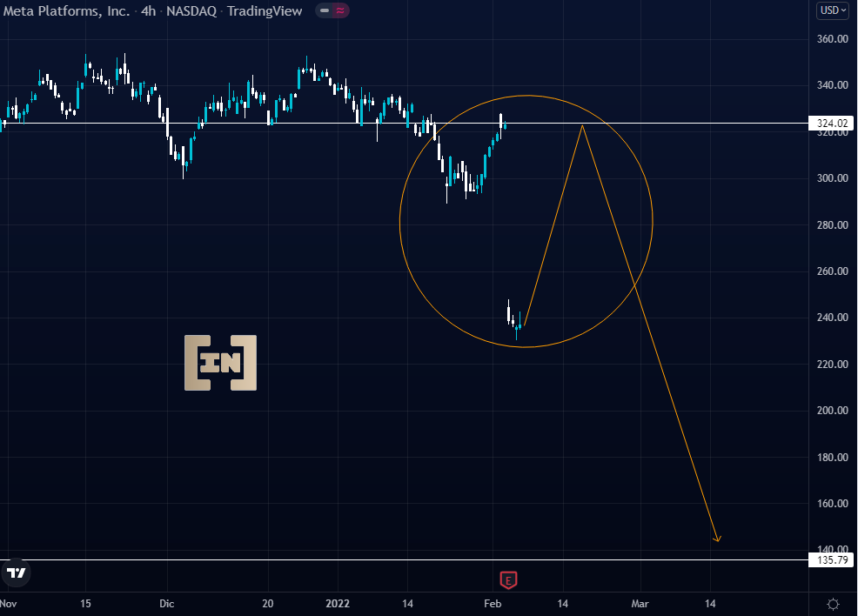858x616 pixels.
Task: Click the 360.00 price axis label
Action: click(x=832, y=39)
